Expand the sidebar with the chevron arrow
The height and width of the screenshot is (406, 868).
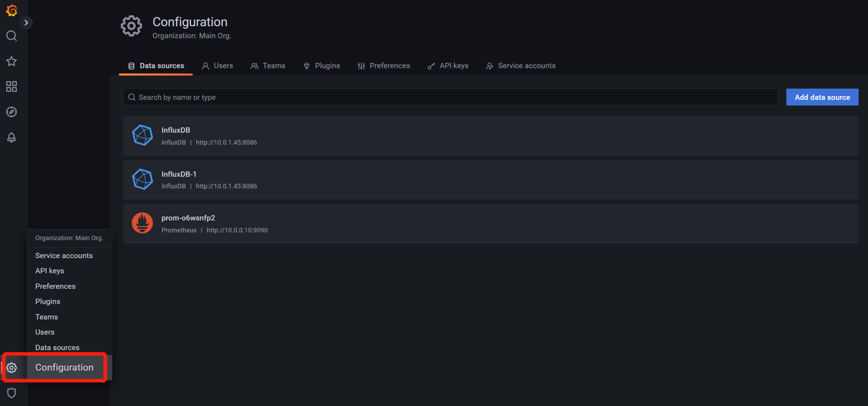click(26, 23)
